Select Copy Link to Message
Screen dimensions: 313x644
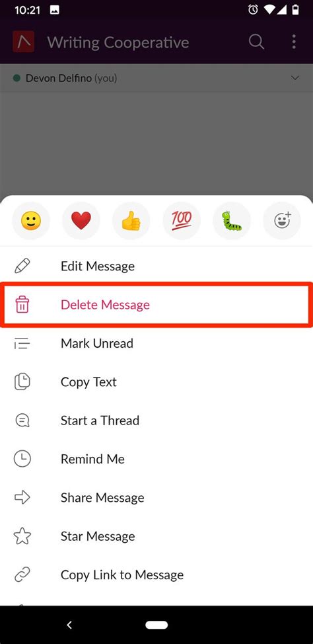156,575
